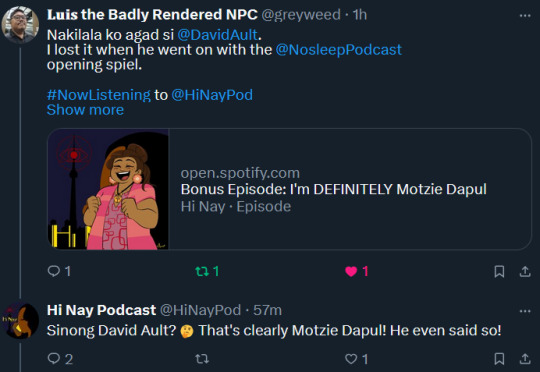Undo retweet on Luis's tweet
Image resolution: width=540 pixels, height=372 pixels.
(x=202, y=271)
